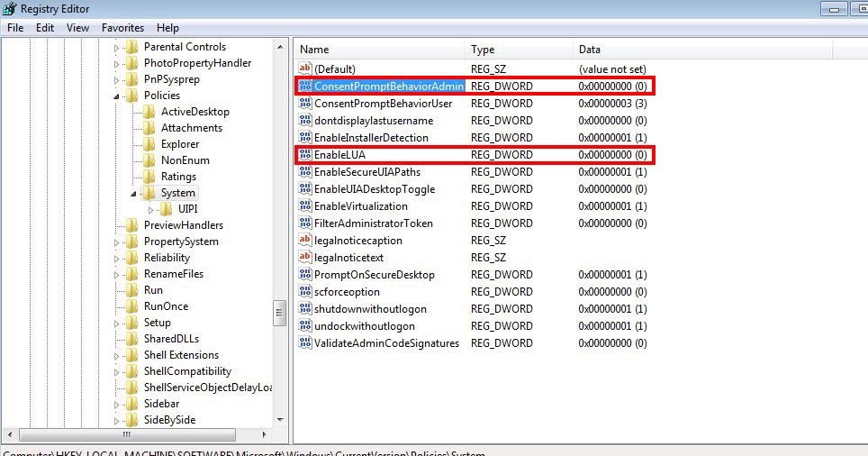Click the dontdisplaylastusername value icon
868x456 pixels.
click(x=305, y=120)
